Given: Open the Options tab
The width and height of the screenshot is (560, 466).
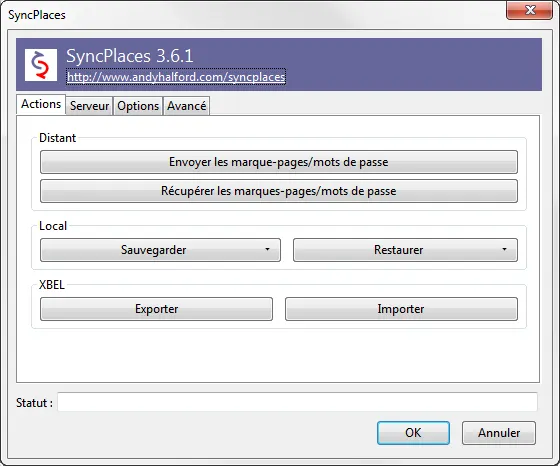Looking at the screenshot, I should pos(138,106).
